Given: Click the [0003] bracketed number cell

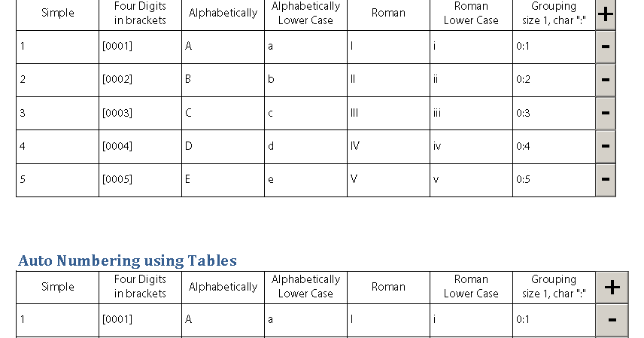Looking at the screenshot, I should click(140, 113).
